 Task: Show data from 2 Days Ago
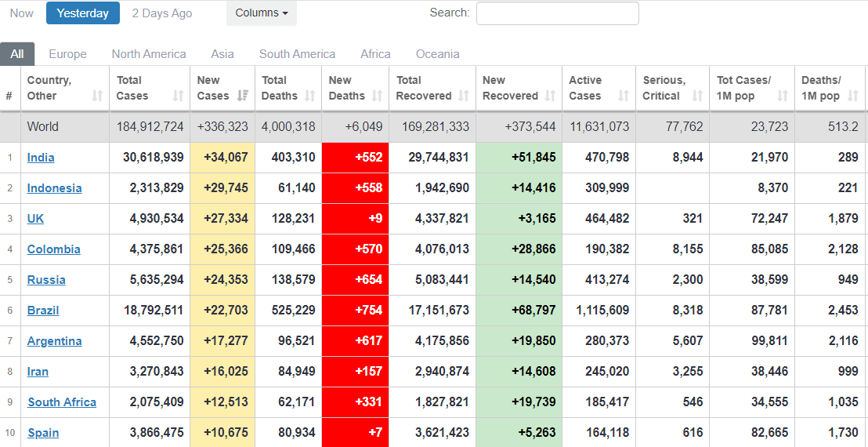click(x=162, y=13)
